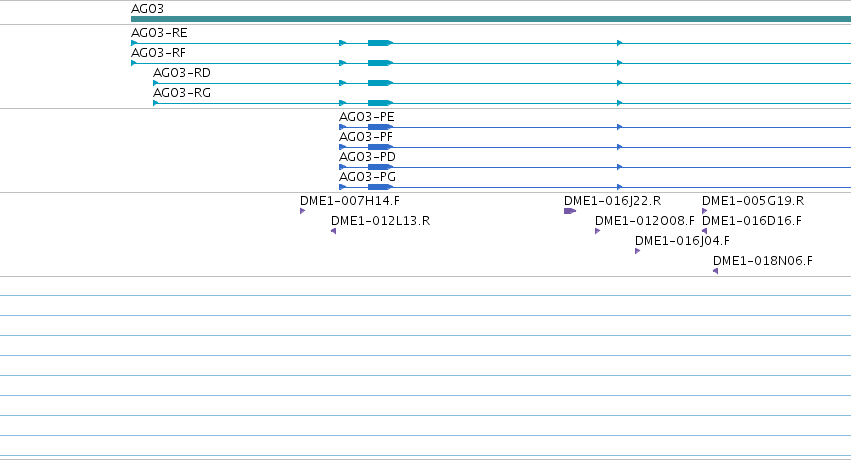The height and width of the screenshot is (460, 851).
Task: Select transcript AGO3-RF label
Action: (158, 53)
